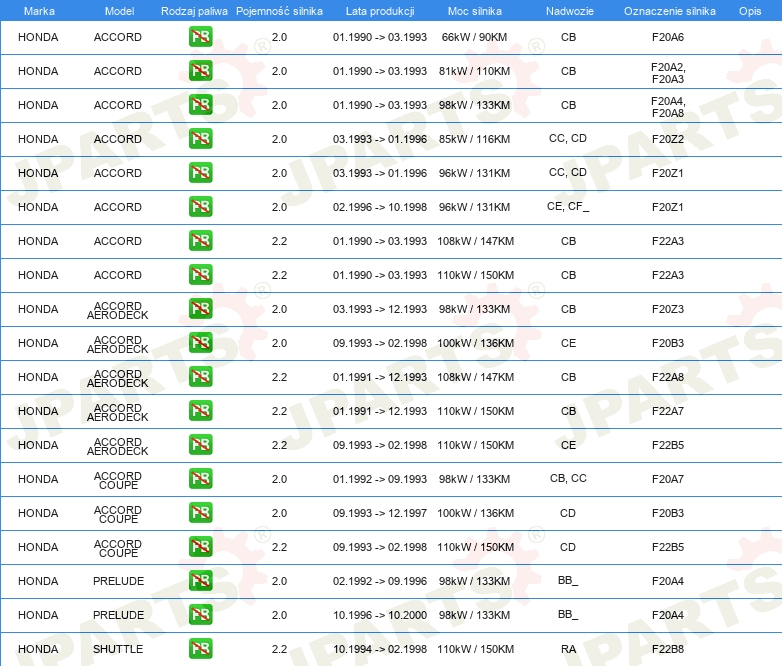Click the fuel icon in the F20A2, F20A3 row

pos(200,71)
